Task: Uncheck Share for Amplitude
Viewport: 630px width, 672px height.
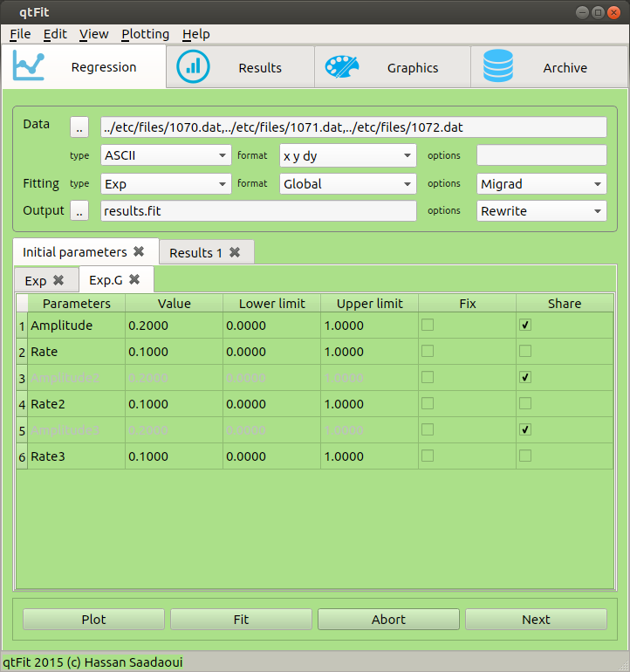Action: 525,325
